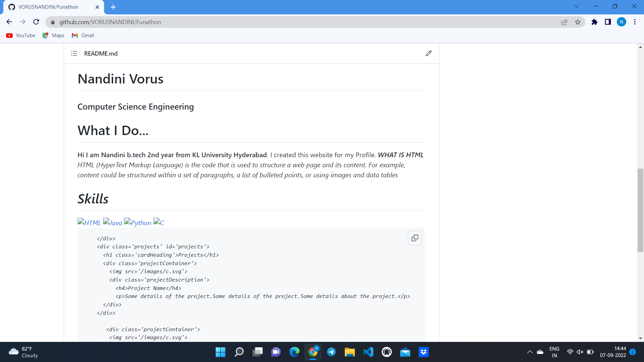644x362 pixels.
Task: Toggle the Chrome side panel
Action: (x=608, y=22)
